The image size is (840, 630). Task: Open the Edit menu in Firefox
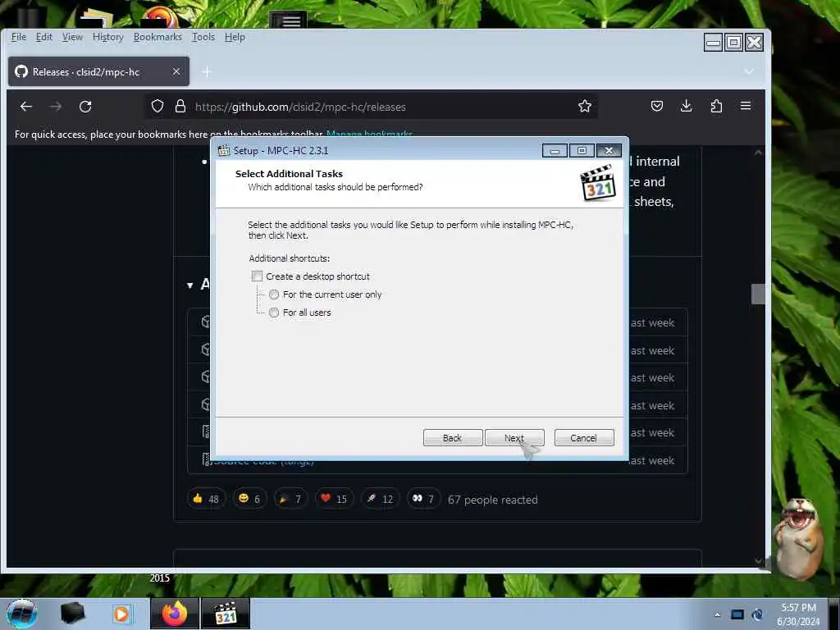tap(44, 37)
